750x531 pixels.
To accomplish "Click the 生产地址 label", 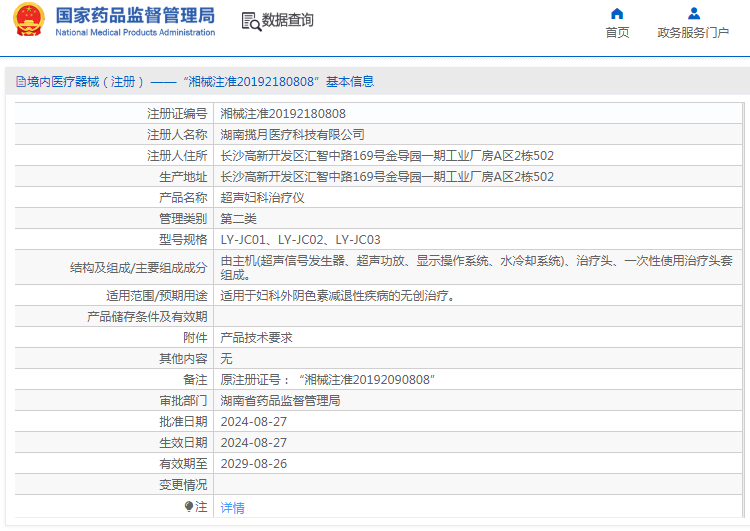I will (183, 177).
